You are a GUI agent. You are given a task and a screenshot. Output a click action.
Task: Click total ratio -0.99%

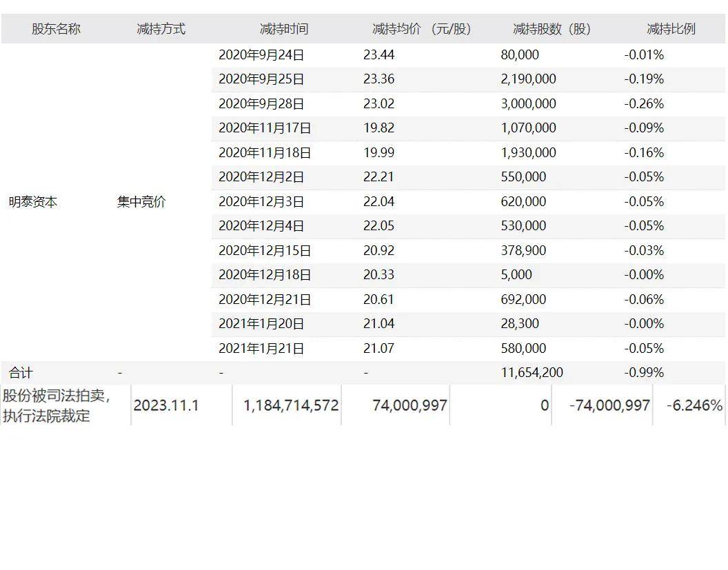pyautogui.click(x=644, y=372)
